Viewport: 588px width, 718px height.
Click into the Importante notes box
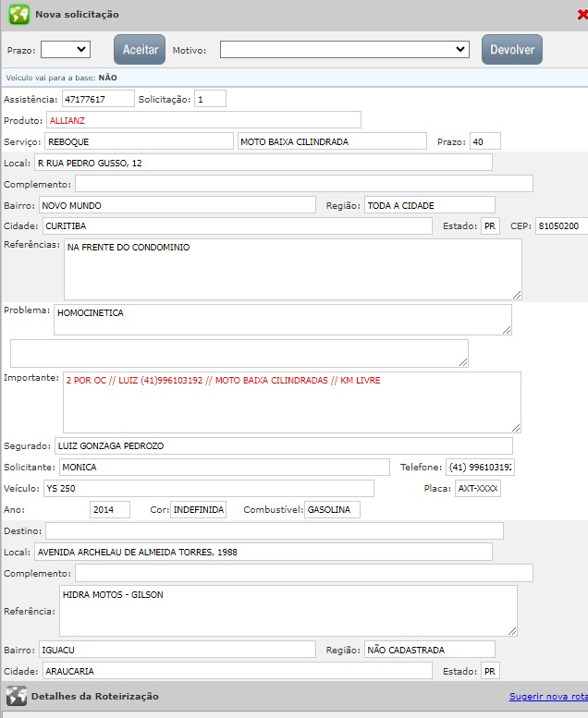point(292,402)
